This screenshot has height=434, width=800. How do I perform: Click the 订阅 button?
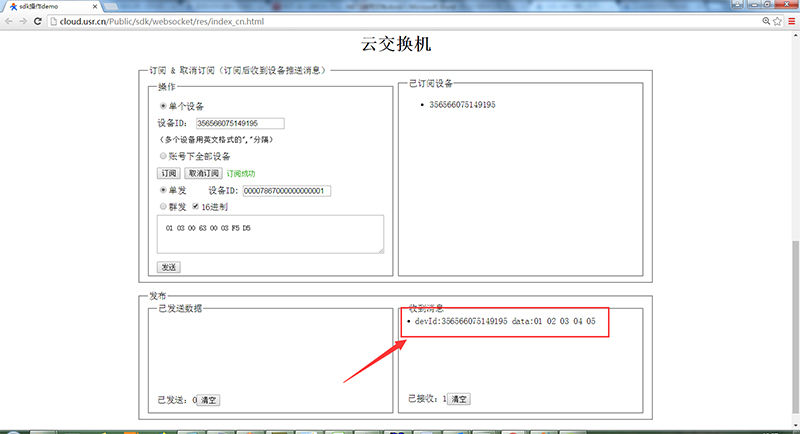[x=168, y=173]
